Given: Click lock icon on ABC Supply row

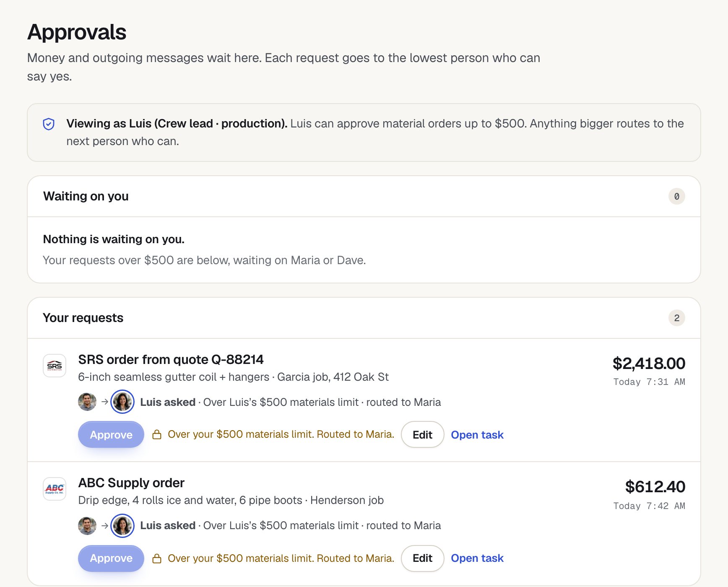Looking at the screenshot, I should 157,558.
